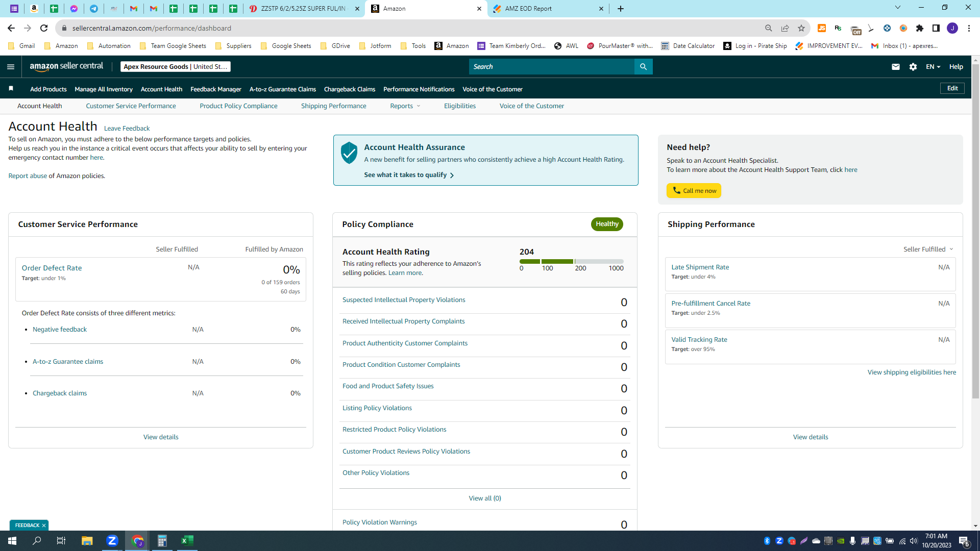Screen dimensions: 980x551
Task: Open the Order Defect Rate link
Action: pos(52,268)
